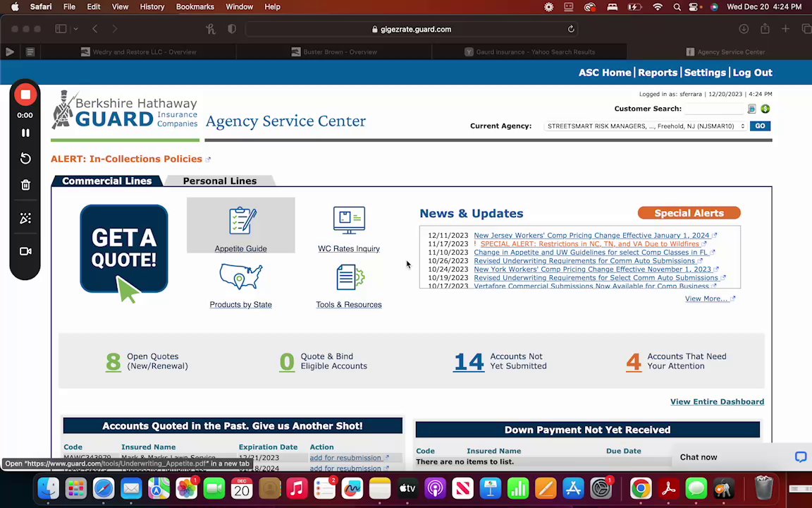The image size is (812, 508).
Task: Show Safari downloads
Action: pos(744,29)
